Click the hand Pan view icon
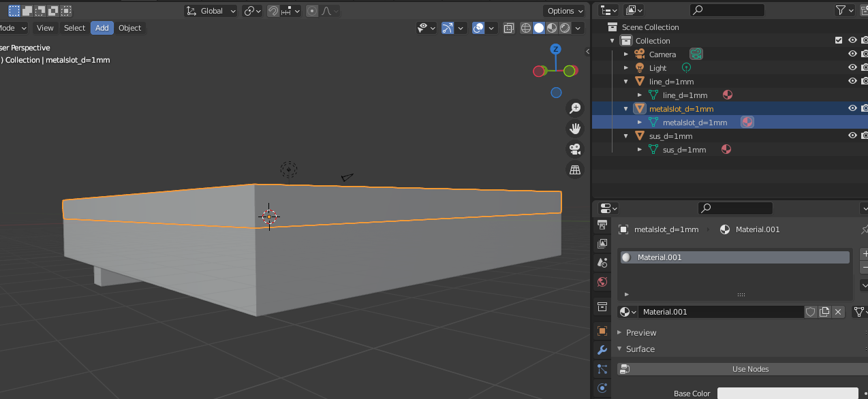 (x=575, y=129)
